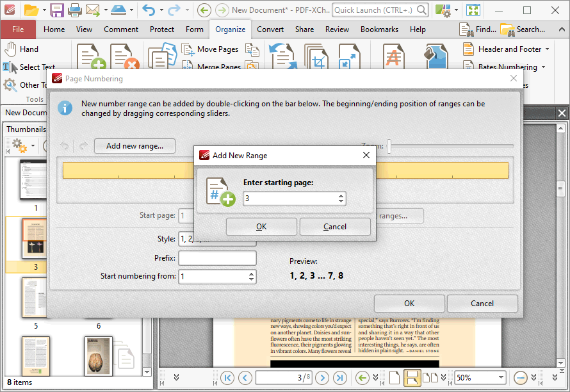Expand the Undo history dropdown arrow

click(x=161, y=10)
